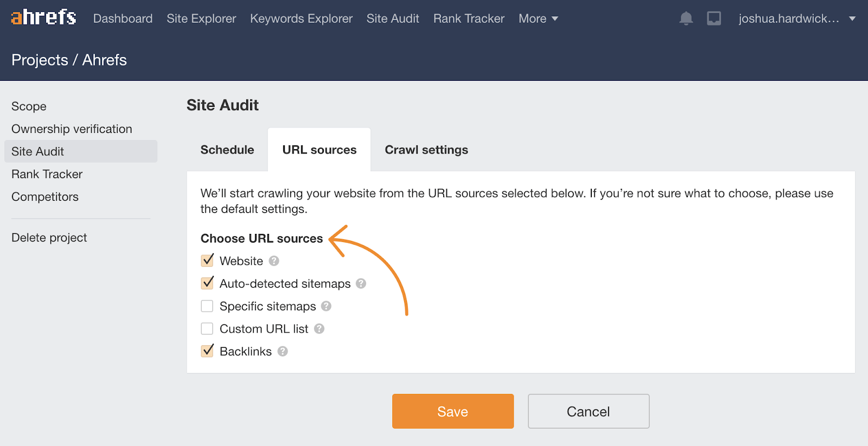868x446 pixels.
Task: Select Delete project in the sidebar
Action: coord(49,238)
